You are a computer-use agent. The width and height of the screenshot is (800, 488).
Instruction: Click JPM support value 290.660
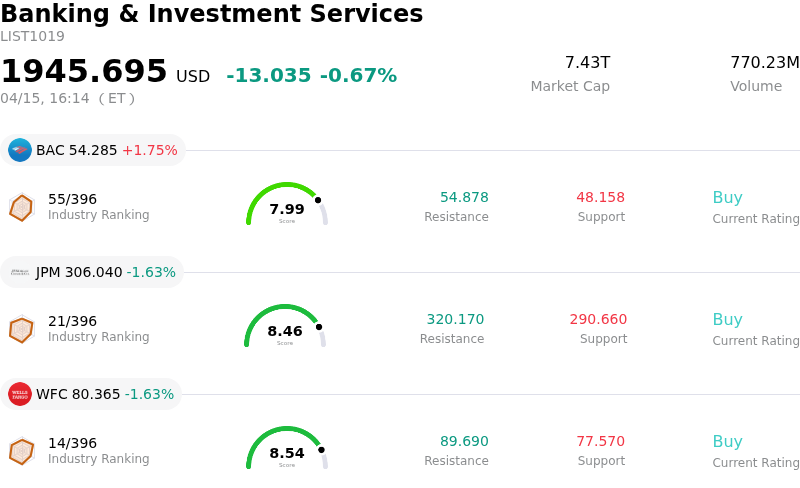(x=598, y=320)
